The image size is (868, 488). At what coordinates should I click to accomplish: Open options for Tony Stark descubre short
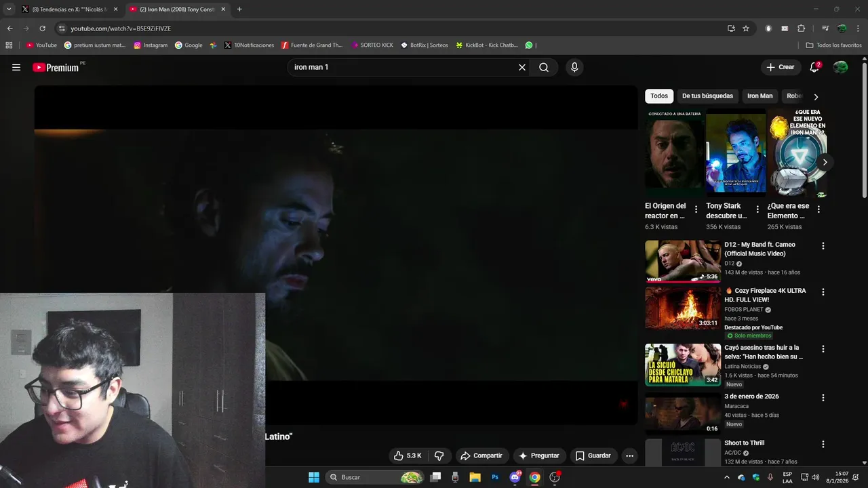pyautogui.click(x=757, y=209)
